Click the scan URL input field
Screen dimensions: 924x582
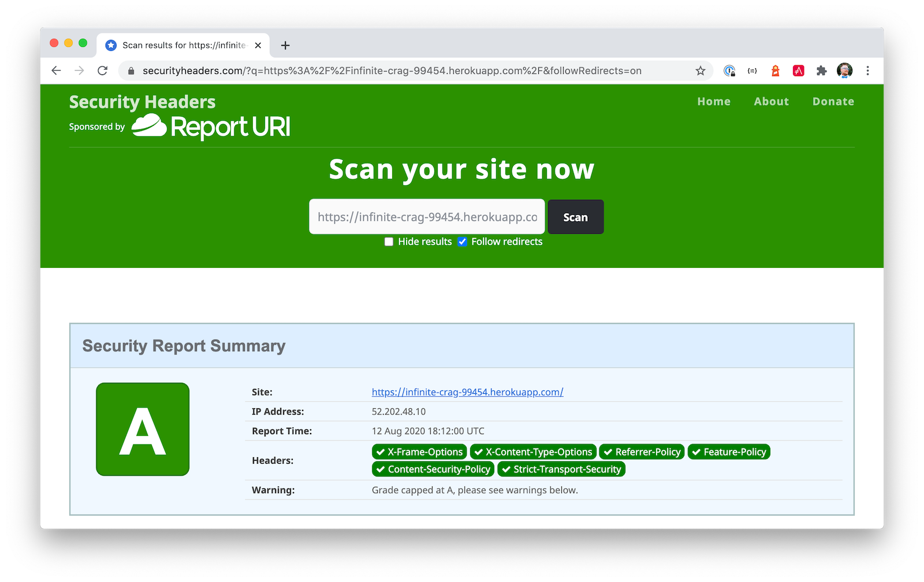427,217
